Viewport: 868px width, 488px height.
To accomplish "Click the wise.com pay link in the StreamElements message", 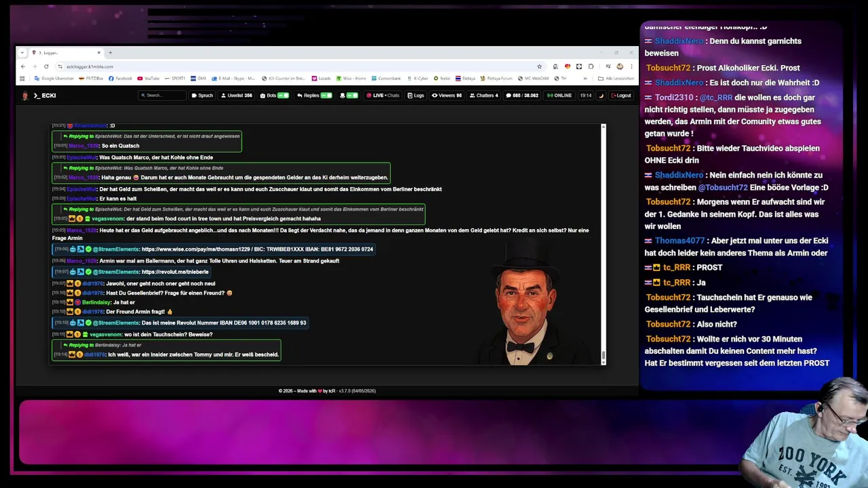I will [195, 249].
